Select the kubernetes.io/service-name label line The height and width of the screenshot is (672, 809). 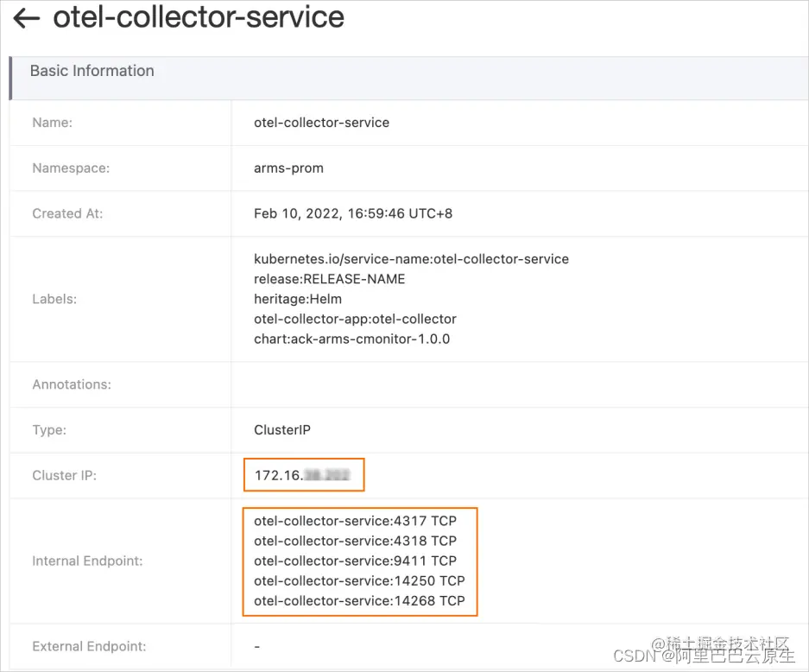tap(411, 259)
